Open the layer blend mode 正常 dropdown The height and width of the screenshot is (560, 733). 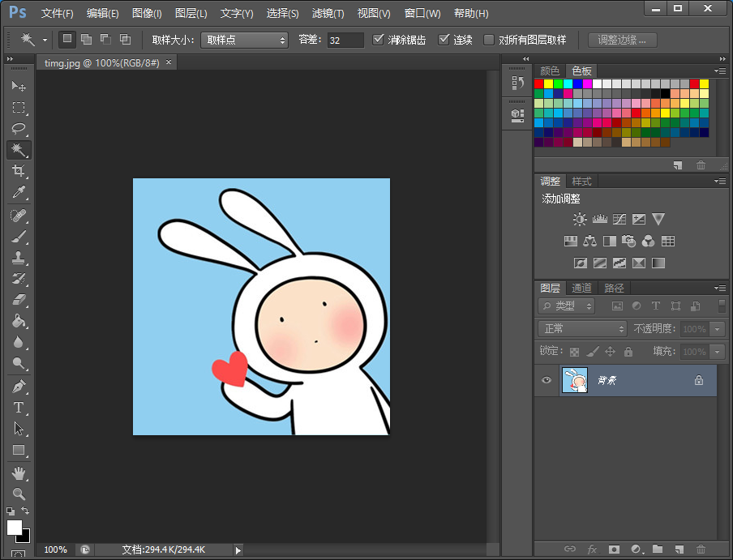click(582, 328)
